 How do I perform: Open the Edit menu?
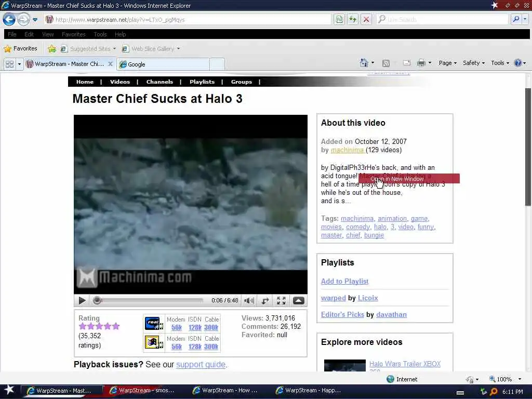tap(29, 34)
